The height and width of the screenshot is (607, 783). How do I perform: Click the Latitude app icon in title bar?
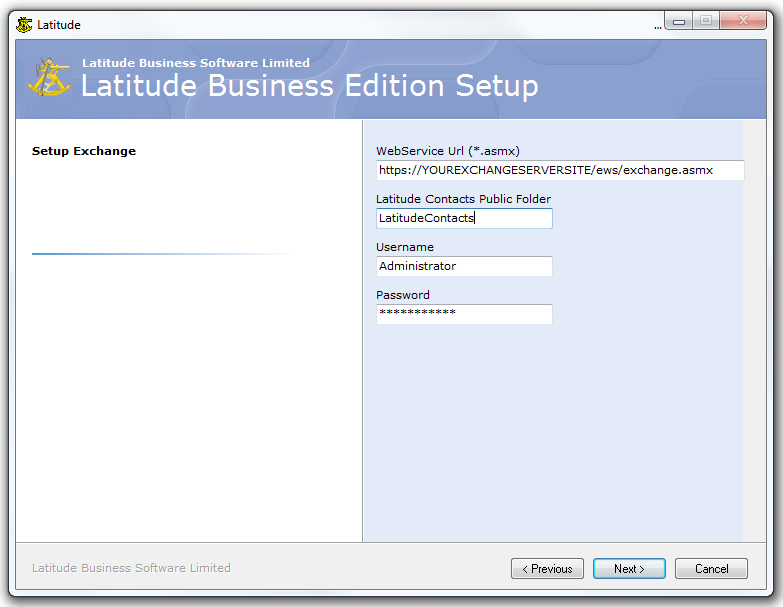[24, 24]
